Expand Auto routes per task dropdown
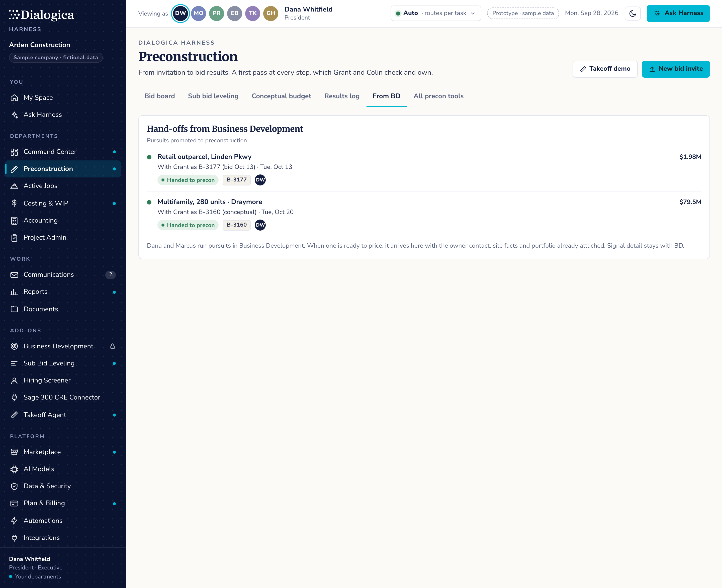Image resolution: width=722 pixels, height=588 pixels. [436, 14]
